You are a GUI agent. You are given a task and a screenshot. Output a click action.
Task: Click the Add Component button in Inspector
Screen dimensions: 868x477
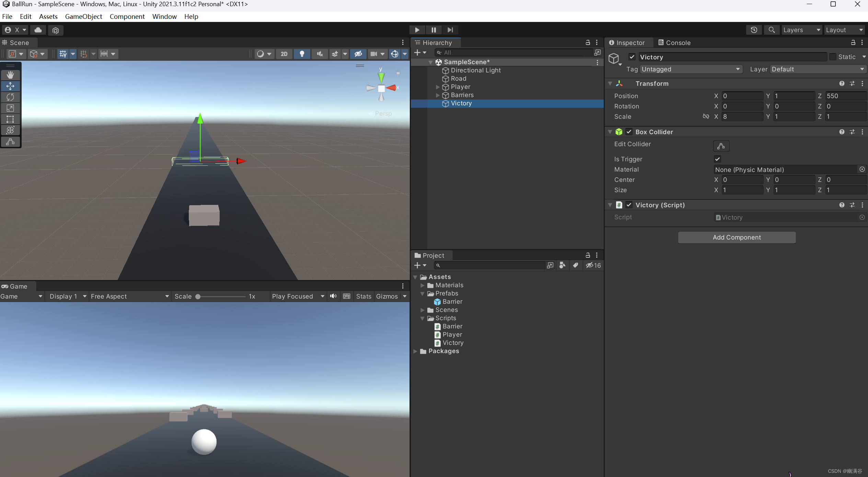(x=737, y=237)
